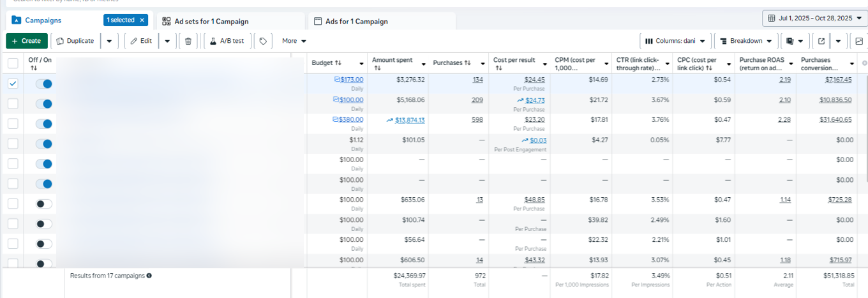Image resolution: width=868 pixels, height=298 pixels.
Task: Dismiss the 1 selected filter with X
Action: 142,20
